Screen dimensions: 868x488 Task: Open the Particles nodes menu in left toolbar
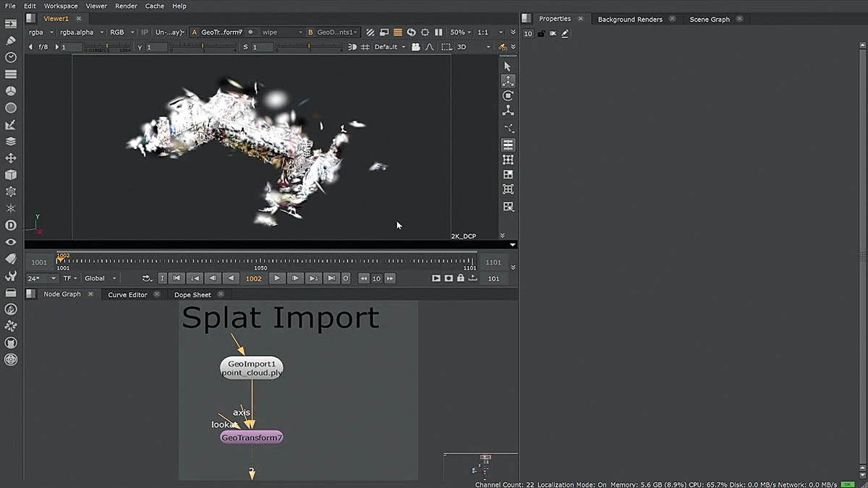coord(11,208)
